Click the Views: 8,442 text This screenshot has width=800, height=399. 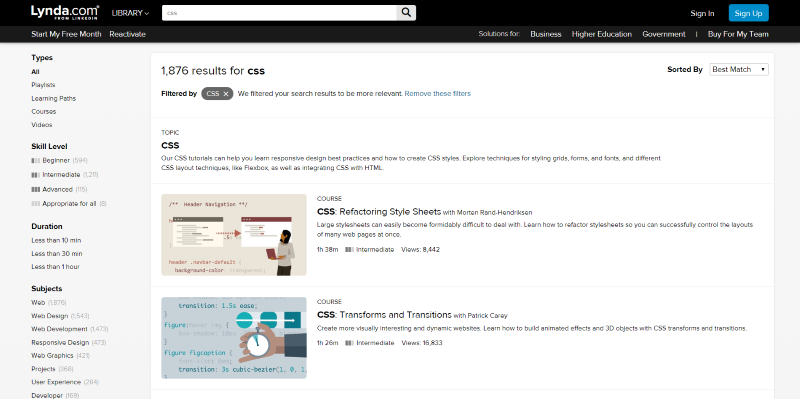420,250
